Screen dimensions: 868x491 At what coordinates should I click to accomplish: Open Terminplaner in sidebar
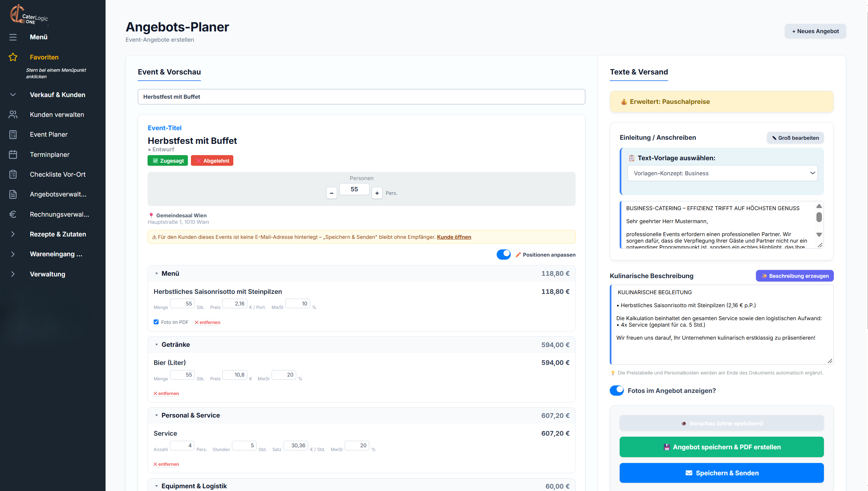(50, 154)
